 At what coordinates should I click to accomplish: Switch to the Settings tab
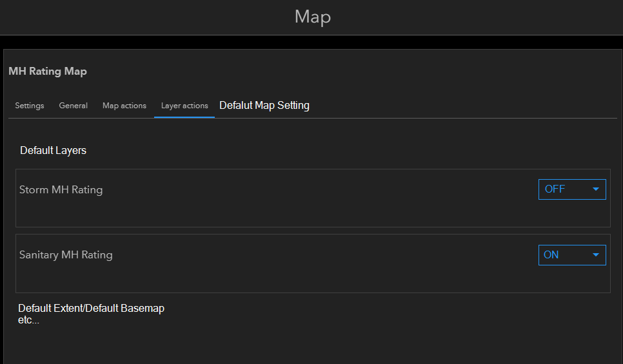[x=30, y=106]
